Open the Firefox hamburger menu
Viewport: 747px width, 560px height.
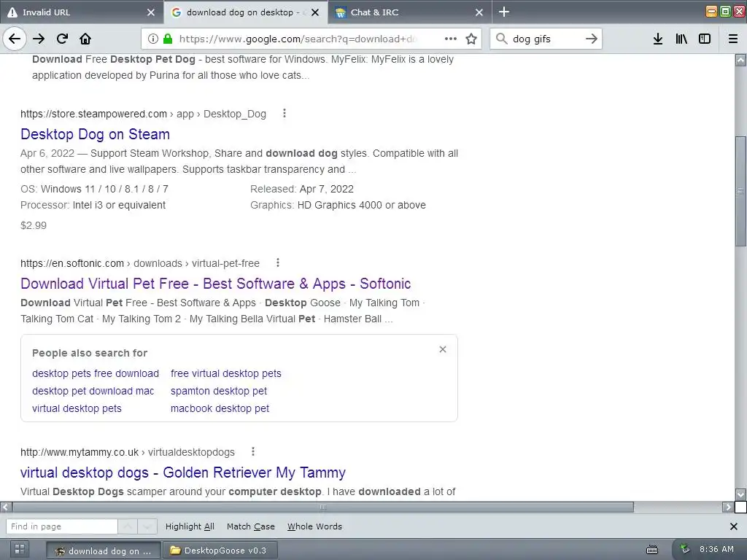pyautogui.click(x=733, y=39)
